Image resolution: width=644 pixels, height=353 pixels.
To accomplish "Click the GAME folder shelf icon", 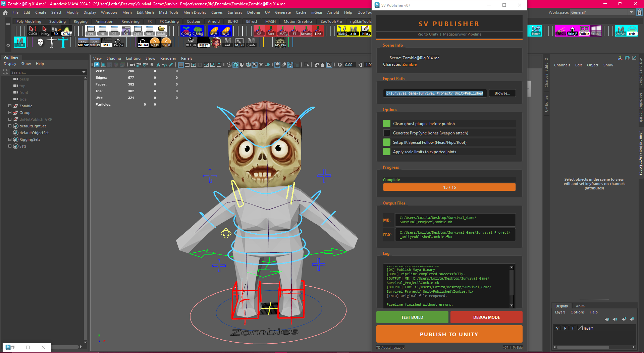I will 161,31.
